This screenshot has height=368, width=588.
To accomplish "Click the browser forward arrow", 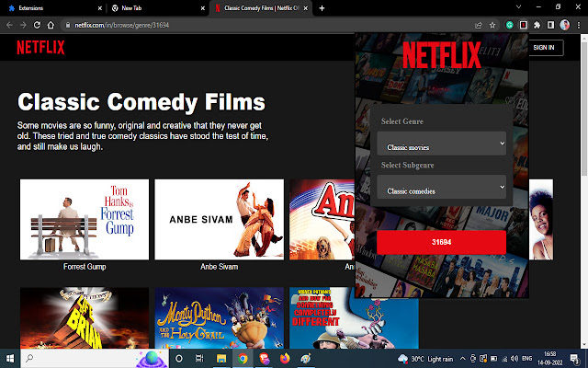I will (23, 25).
